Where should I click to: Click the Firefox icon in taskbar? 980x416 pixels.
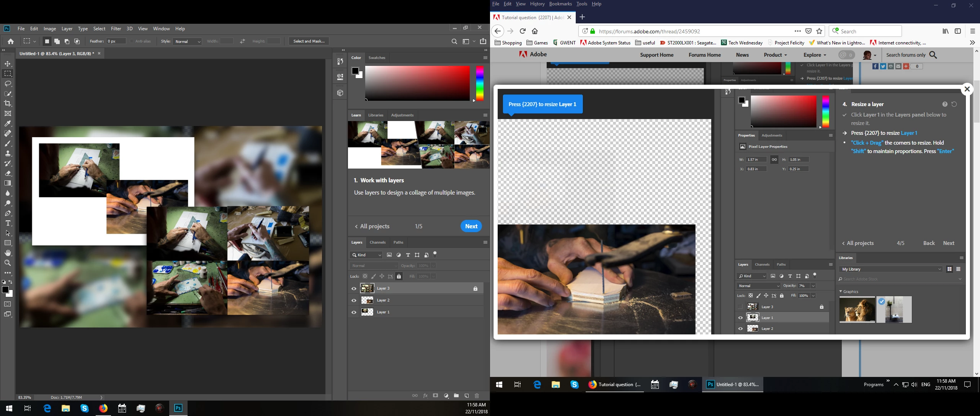(x=103, y=408)
